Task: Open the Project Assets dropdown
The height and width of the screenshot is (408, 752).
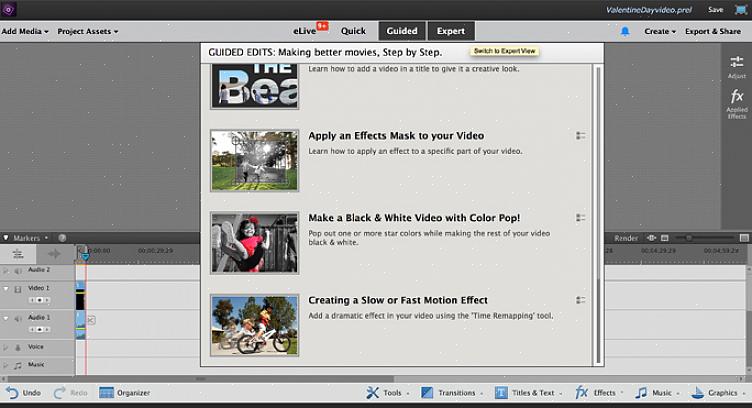Action: click(88, 31)
